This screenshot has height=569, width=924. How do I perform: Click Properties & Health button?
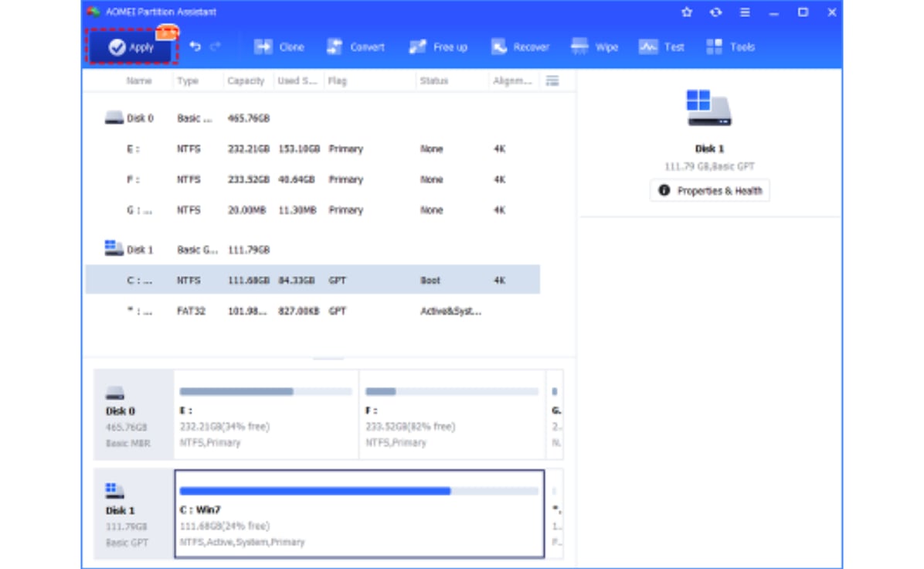coord(709,190)
